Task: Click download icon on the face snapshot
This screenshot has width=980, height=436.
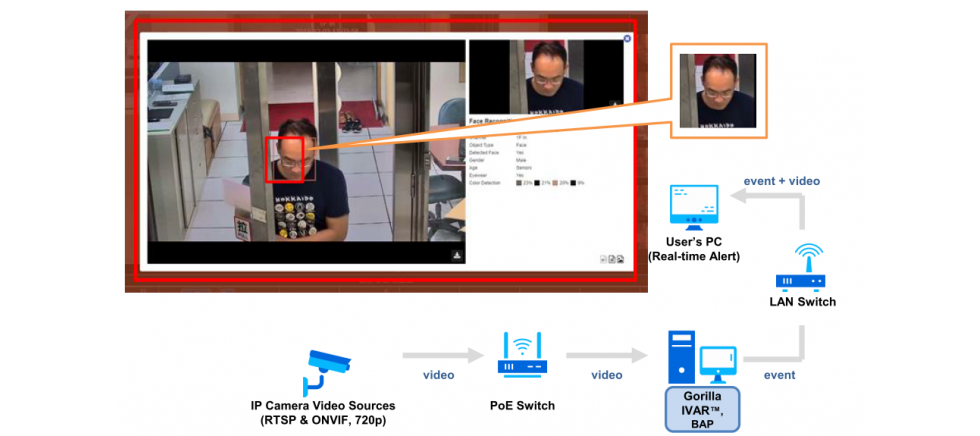Action: pos(615,103)
